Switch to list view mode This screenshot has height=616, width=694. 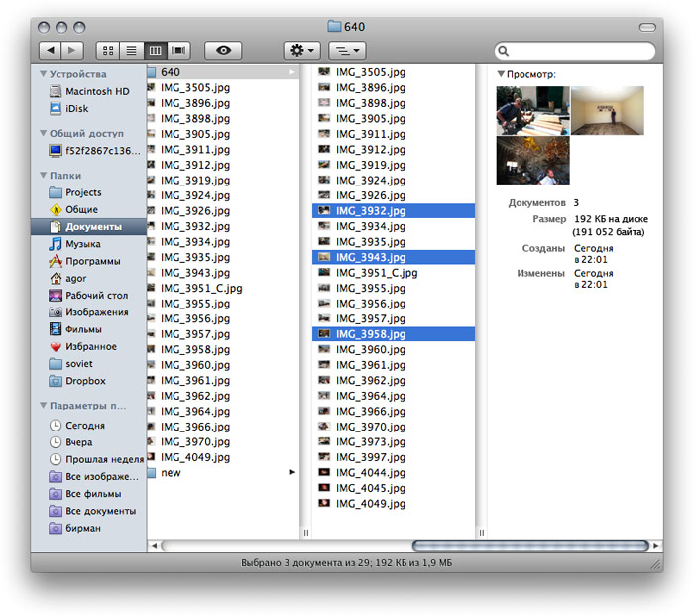pyautogui.click(x=131, y=50)
